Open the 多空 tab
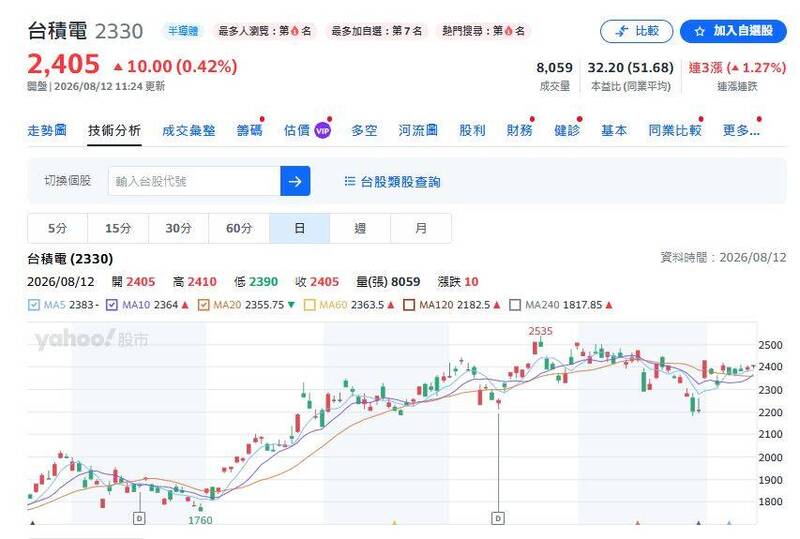Screen dimensions: 800x539 point(364,131)
